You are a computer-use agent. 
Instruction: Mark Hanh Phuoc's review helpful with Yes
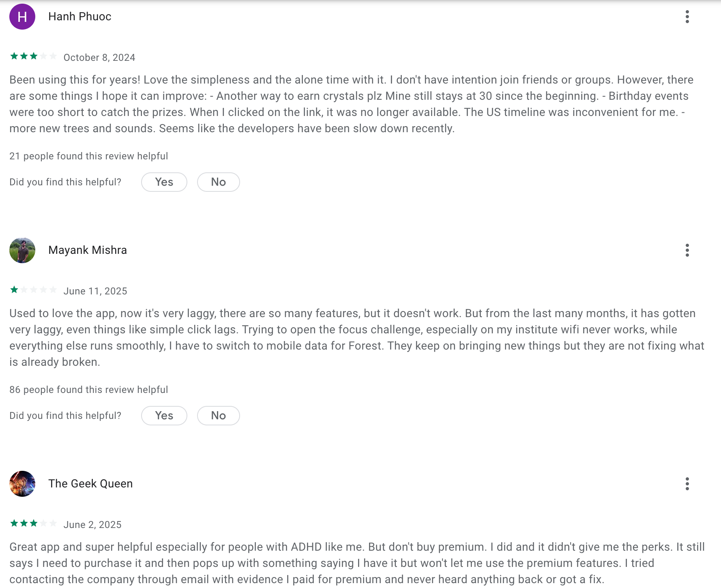click(x=164, y=182)
